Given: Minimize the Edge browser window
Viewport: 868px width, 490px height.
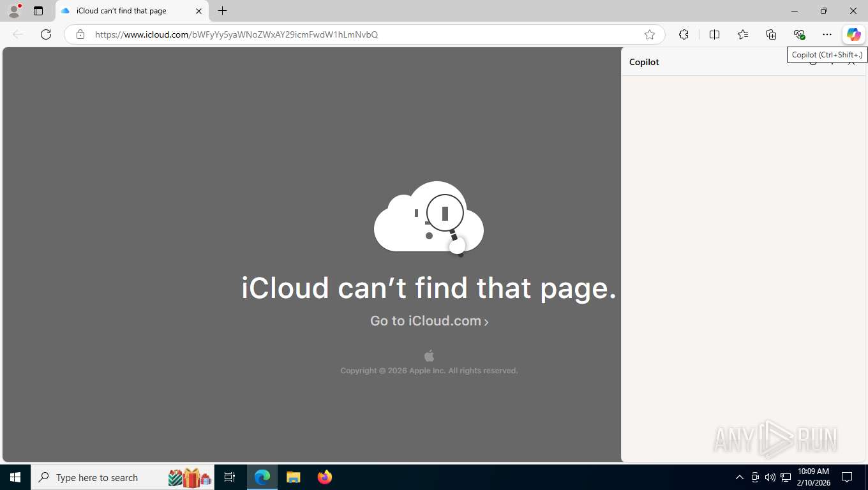Looking at the screenshot, I should [x=795, y=11].
